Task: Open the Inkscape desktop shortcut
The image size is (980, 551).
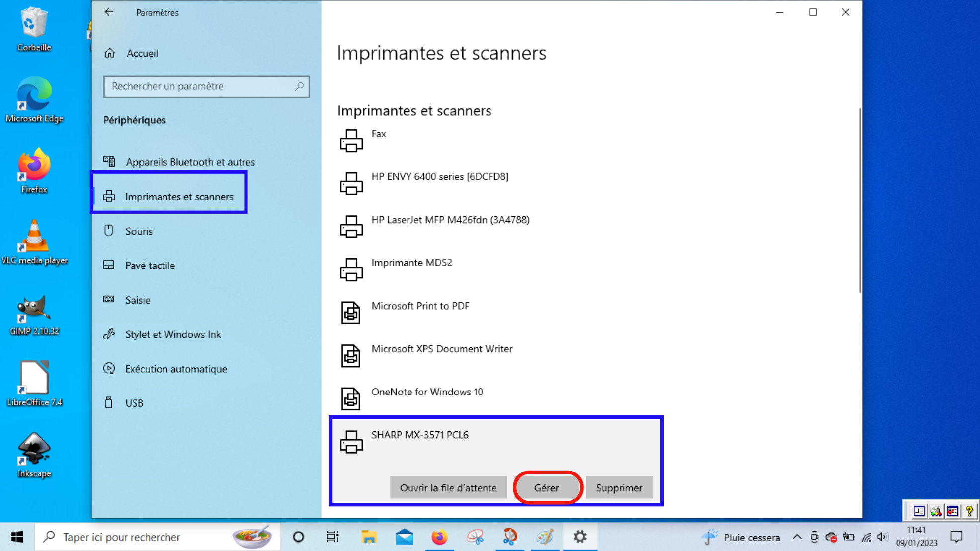Action: pyautogui.click(x=34, y=455)
